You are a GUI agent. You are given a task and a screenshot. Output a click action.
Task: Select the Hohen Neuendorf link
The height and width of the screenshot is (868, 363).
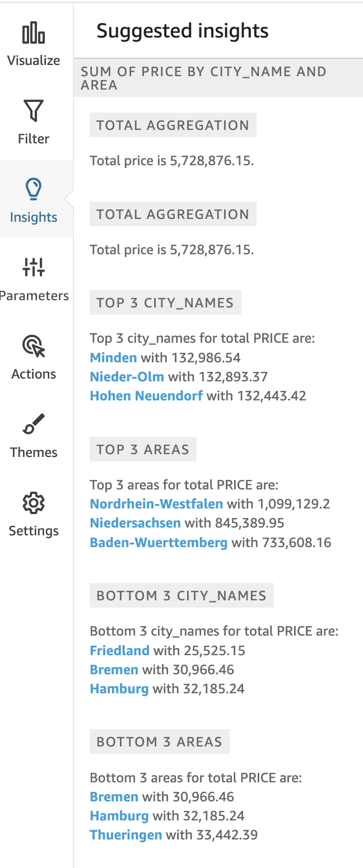tap(146, 395)
